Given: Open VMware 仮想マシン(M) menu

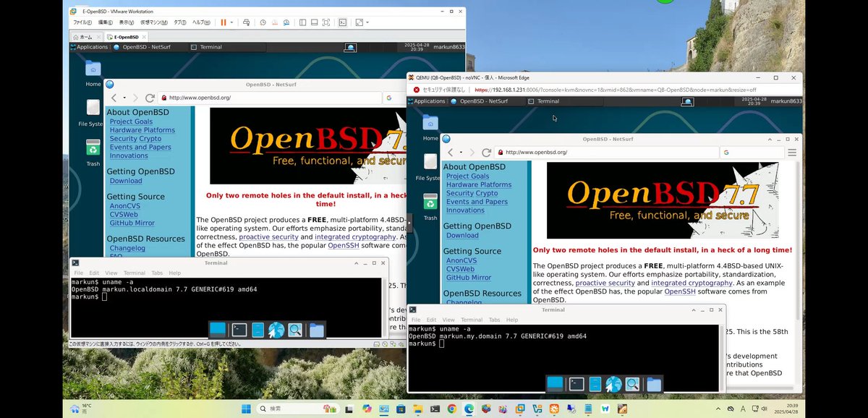Looking at the screenshot, I should (153, 22).
